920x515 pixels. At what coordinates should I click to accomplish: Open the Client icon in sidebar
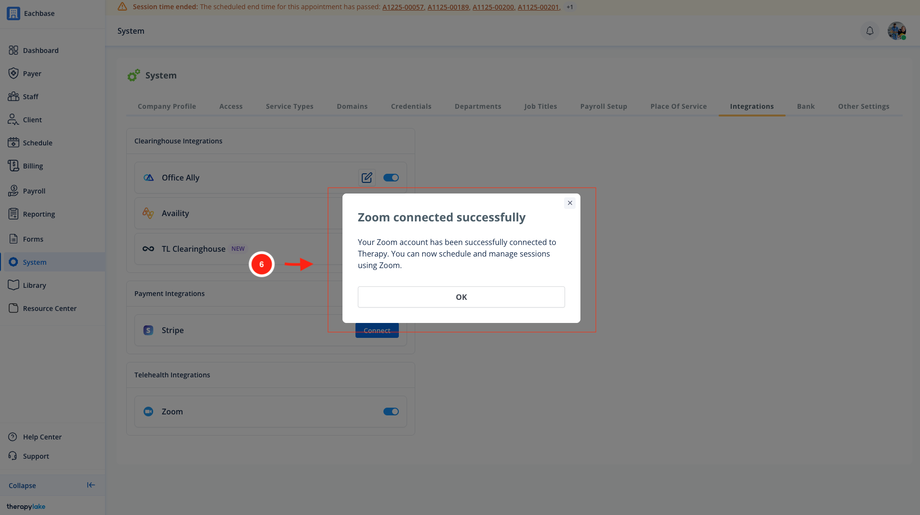click(13, 120)
